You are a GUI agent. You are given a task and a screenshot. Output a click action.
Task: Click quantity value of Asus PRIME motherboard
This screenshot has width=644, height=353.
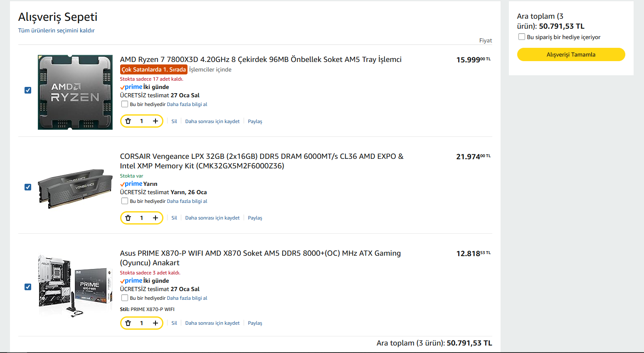click(142, 323)
